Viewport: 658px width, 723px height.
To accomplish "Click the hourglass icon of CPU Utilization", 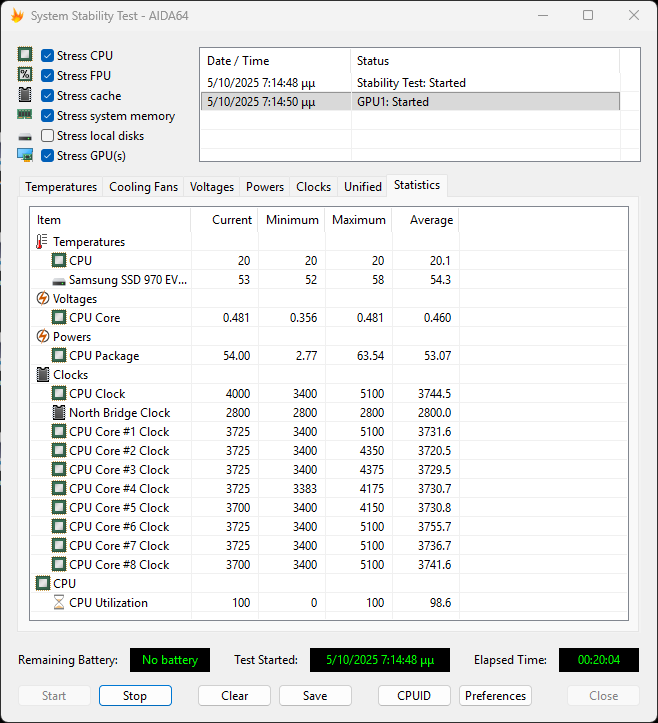I will click(x=59, y=602).
